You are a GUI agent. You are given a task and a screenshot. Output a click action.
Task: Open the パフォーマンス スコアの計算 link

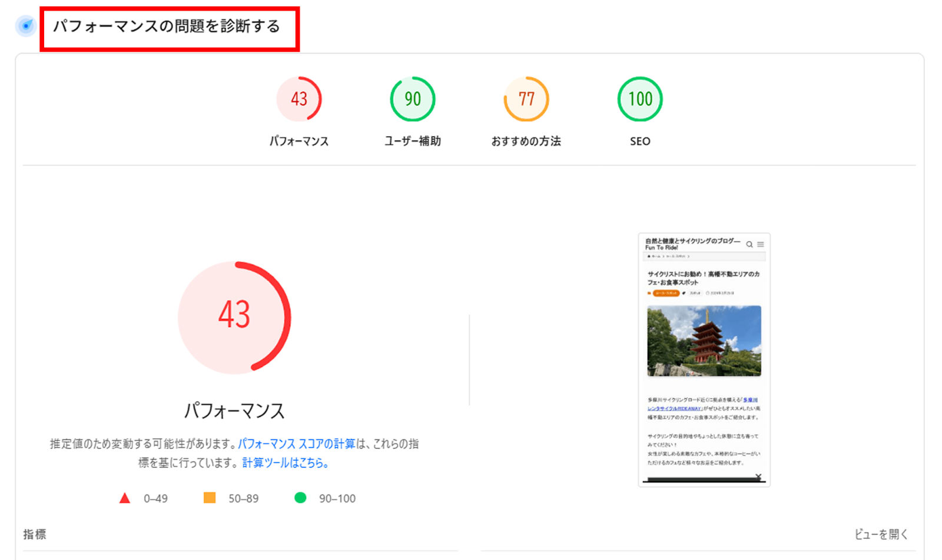click(297, 444)
